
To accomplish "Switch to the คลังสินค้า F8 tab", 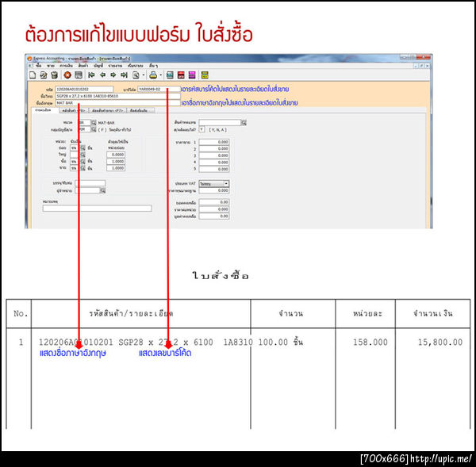I will (73, 110).
